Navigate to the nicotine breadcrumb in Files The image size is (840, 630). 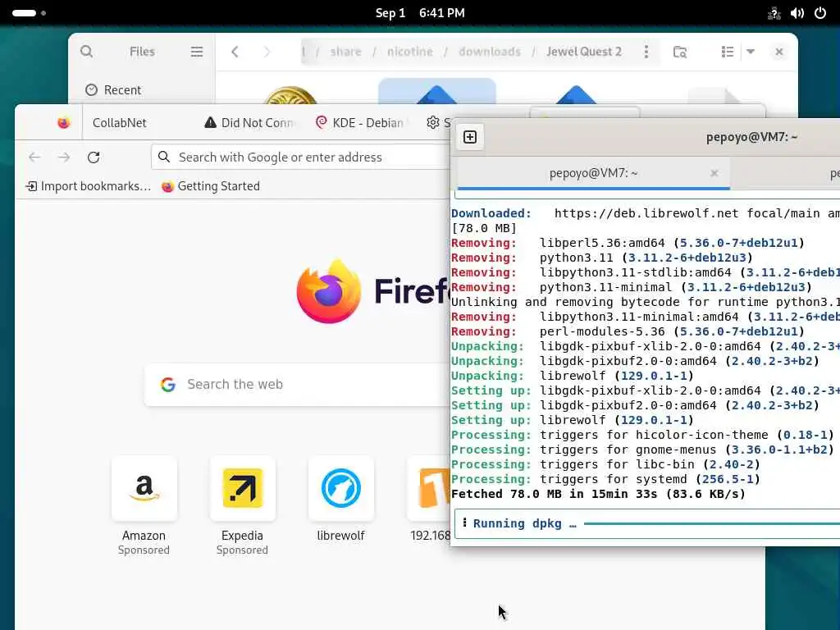(410, 52)
